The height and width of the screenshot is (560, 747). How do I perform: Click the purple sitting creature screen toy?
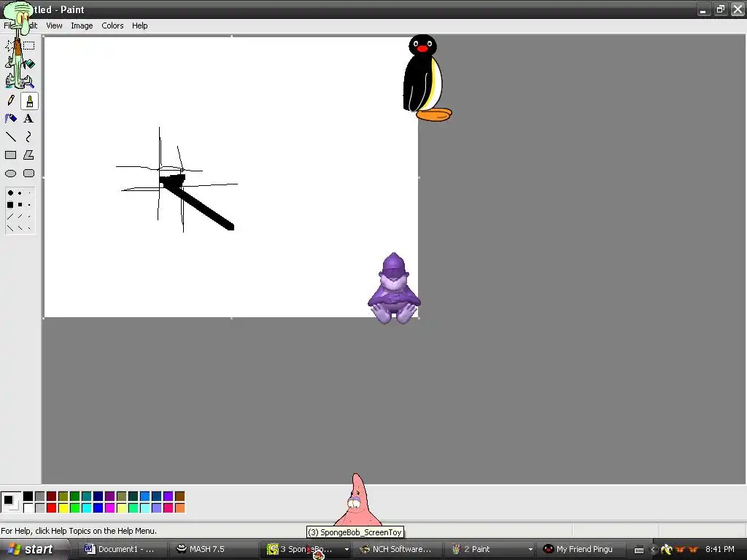tap(394, 289)
